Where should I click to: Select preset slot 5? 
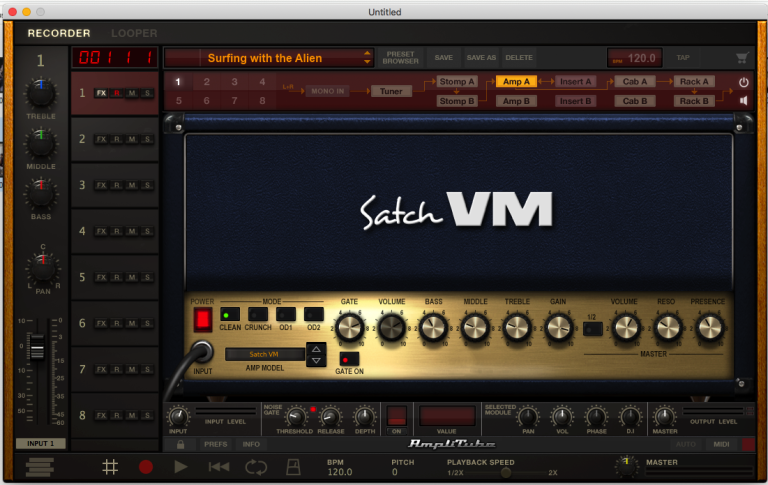(178, 101)
